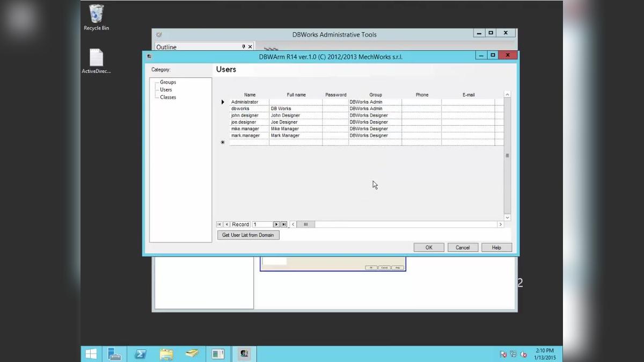Viewport: 644px width, 362px height.
Task: Select Classes in the Category tree
Action: pos(168,97)
